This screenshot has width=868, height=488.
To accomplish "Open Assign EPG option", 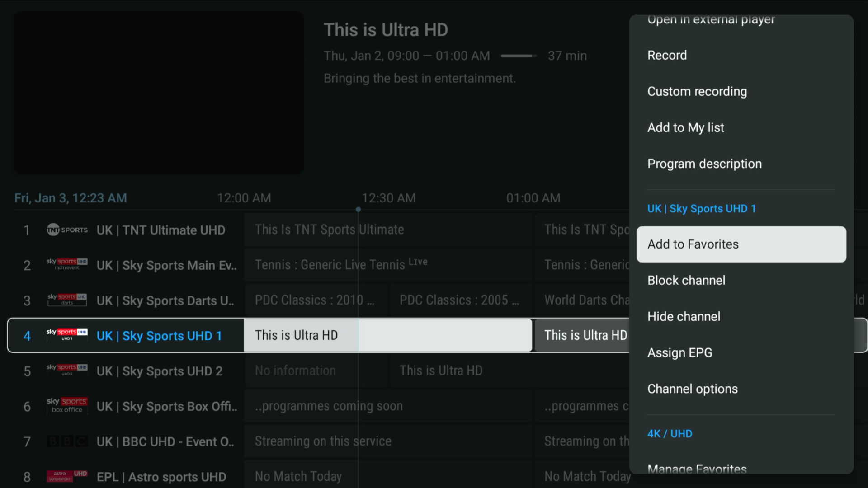I will click(x=679, y=353).
